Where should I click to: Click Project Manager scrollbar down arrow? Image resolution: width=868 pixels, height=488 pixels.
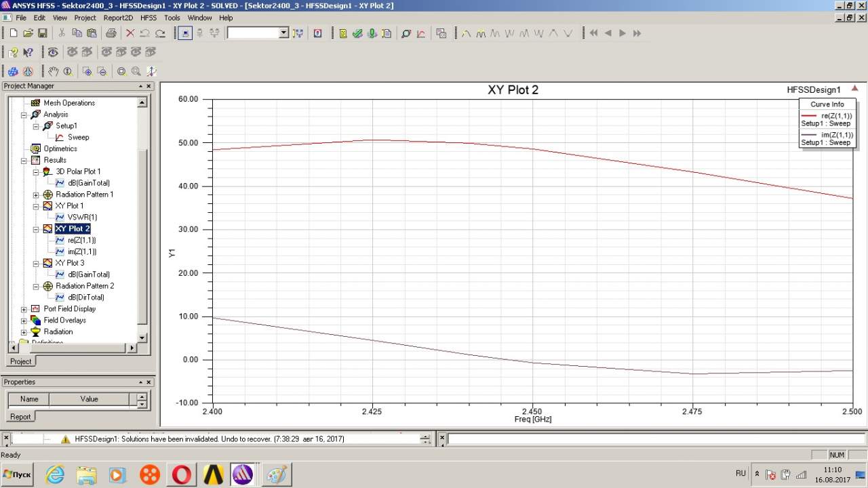(142, 338)
